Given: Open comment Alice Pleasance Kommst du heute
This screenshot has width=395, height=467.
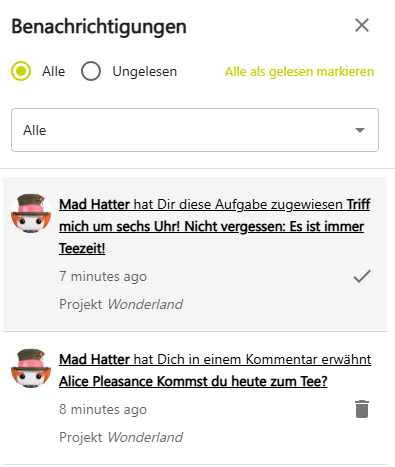Looking at the screenshot, I should [x=193, y=381].
